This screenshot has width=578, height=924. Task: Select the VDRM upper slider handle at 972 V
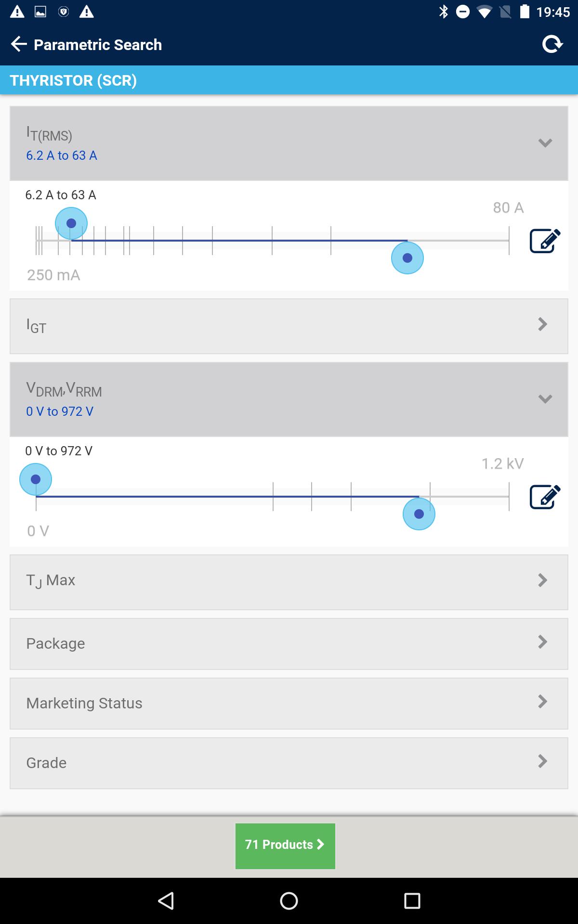pyautogui.click(x=419, y=514)
